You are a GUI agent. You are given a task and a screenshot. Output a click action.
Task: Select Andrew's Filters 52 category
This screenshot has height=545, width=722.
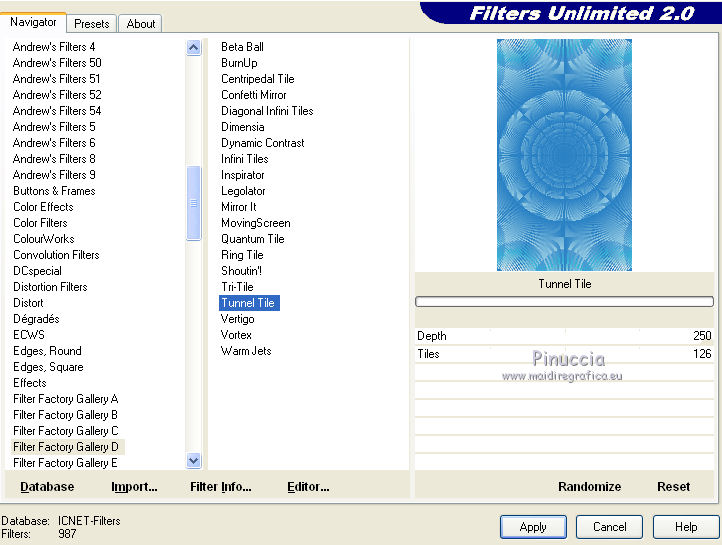tap(57, 95)
